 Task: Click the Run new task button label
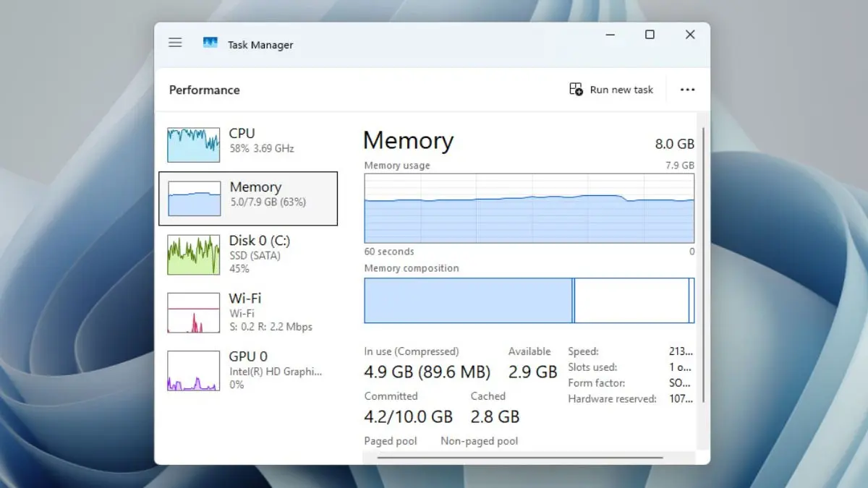pos(621,90)
